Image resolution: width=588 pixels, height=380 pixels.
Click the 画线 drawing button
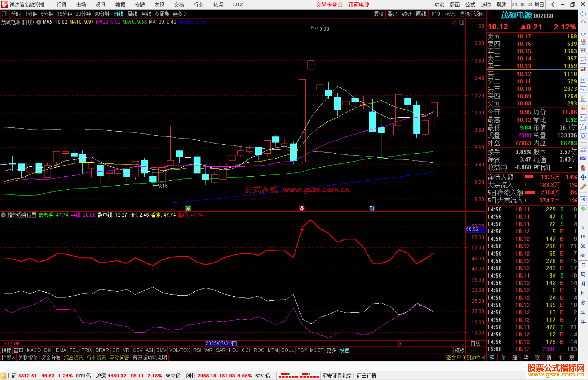[x=421, y=14]
